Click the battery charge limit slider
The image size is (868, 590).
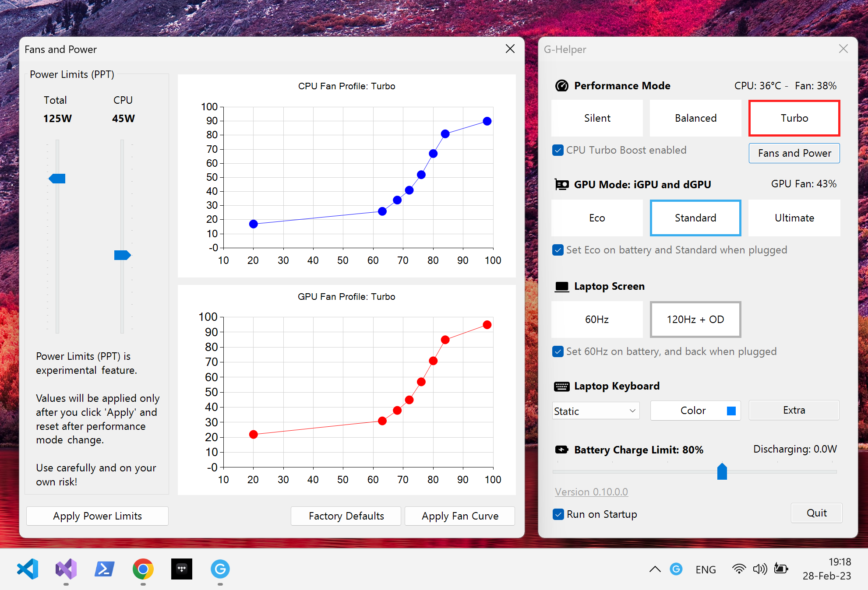(x=722, y=471)
